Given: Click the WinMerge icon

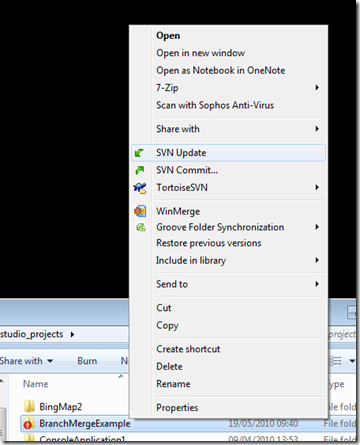Looking at the screenshot, I should pyautogui.click(x=140, y=211).
